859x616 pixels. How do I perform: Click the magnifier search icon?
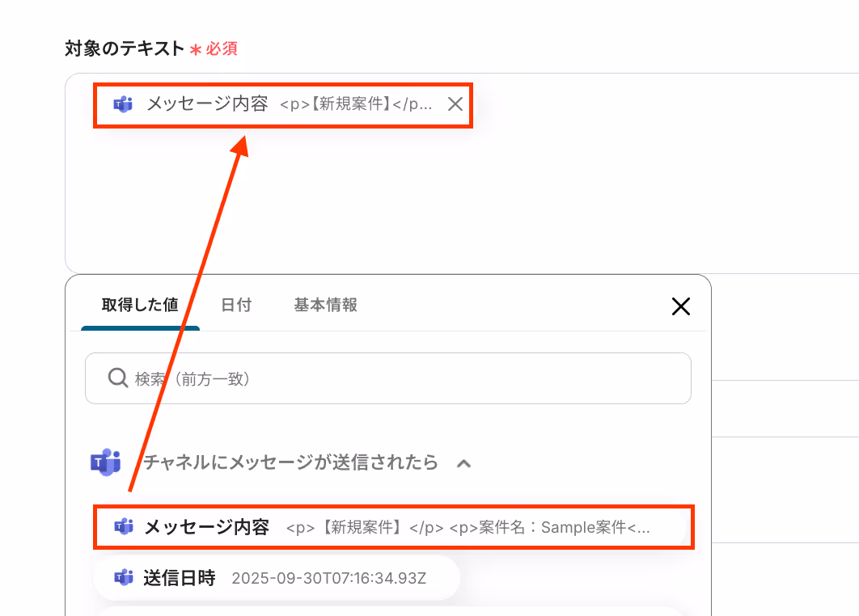(x=118, y=378)
